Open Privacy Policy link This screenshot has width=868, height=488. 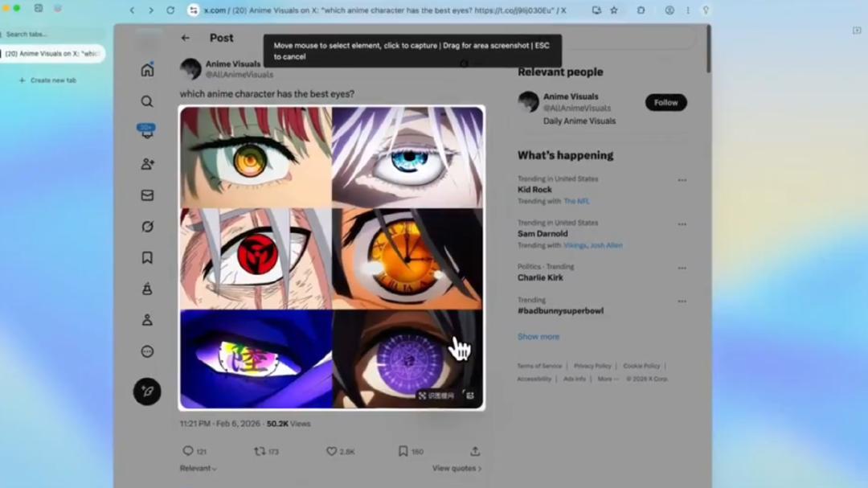coord(592,366)
